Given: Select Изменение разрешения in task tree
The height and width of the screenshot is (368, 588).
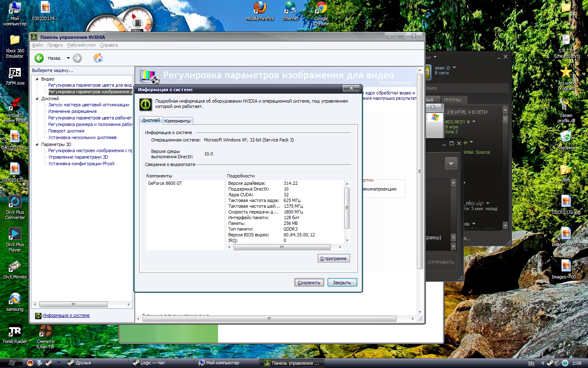Looking at the screenshot, I should tap(72, 111).
